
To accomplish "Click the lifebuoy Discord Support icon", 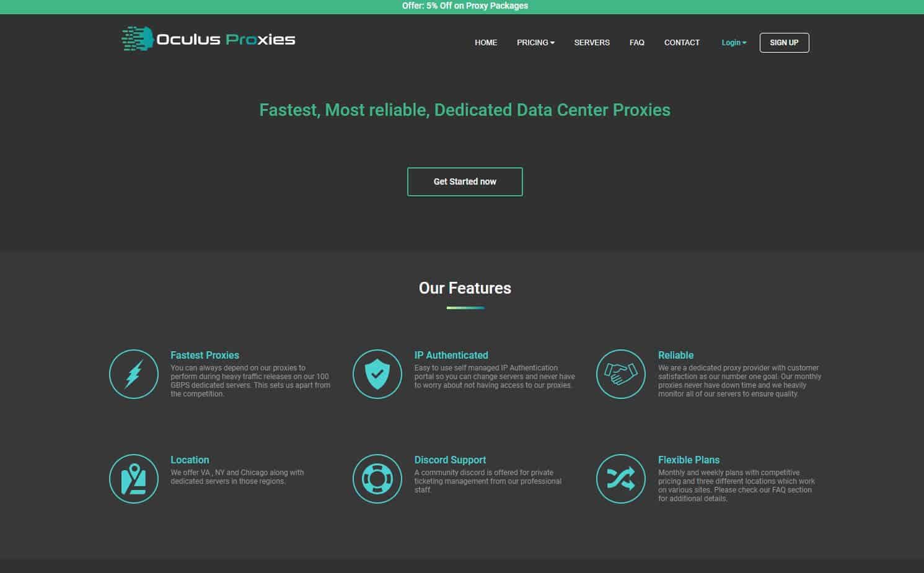I will [x=377, y=479].
